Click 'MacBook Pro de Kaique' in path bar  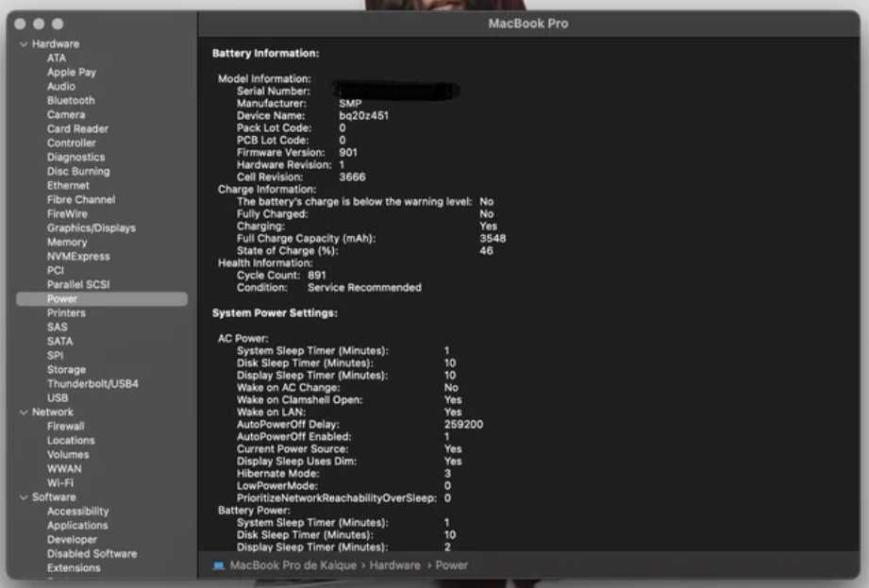293,565
